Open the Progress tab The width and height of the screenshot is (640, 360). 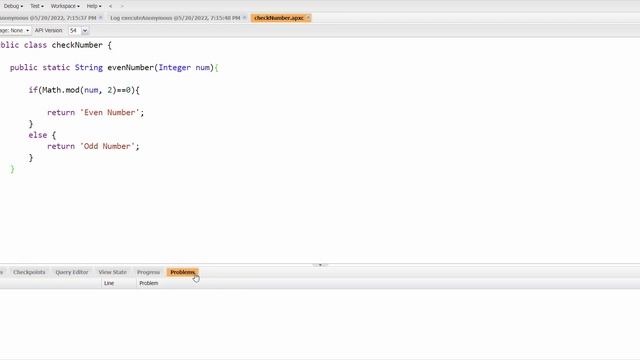(x=149, y=272)
